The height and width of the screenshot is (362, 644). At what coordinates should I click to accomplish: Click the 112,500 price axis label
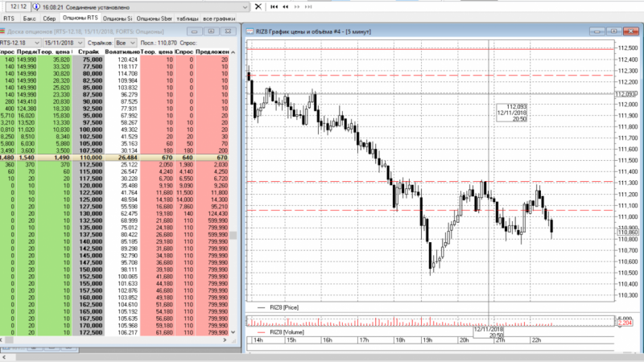628,48
